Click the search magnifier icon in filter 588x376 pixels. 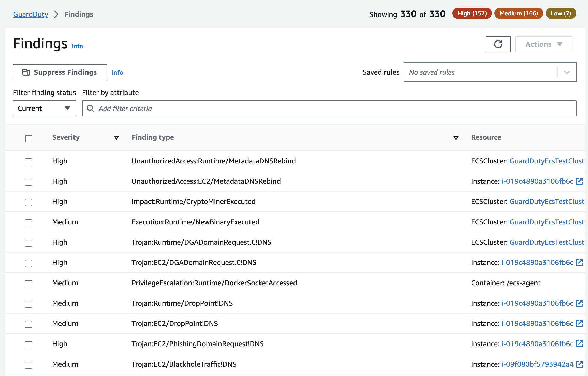tap(90, 108)
